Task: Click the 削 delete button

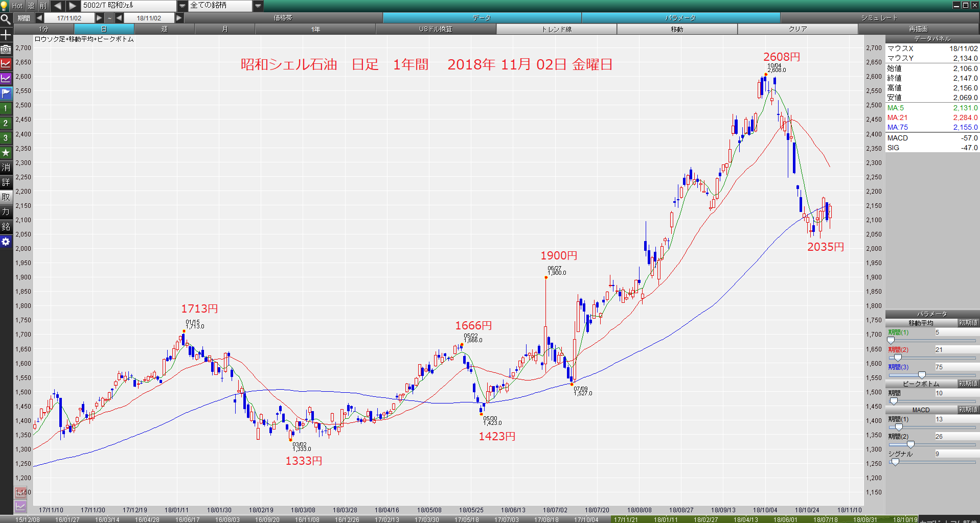Action: [x=43, y=6]
